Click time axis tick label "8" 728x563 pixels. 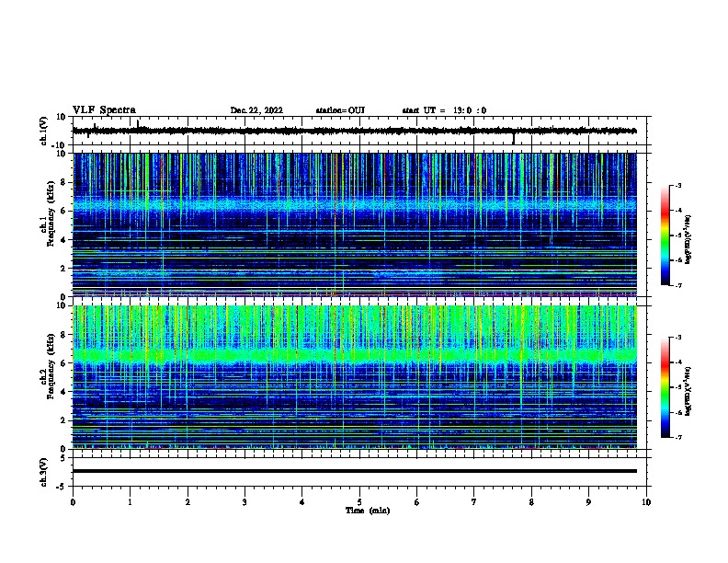[x=531, y=502]
